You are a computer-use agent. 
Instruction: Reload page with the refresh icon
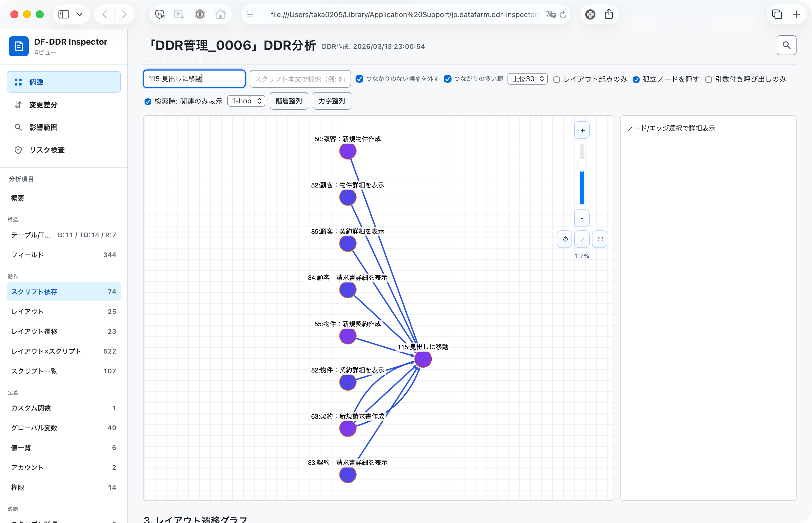[563, 14]
